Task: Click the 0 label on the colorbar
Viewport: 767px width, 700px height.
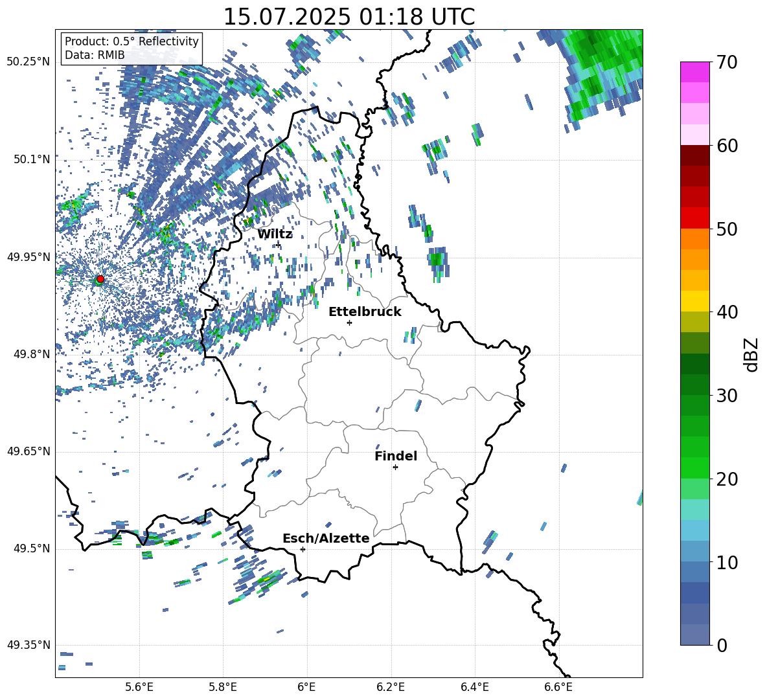Action: 721,645
